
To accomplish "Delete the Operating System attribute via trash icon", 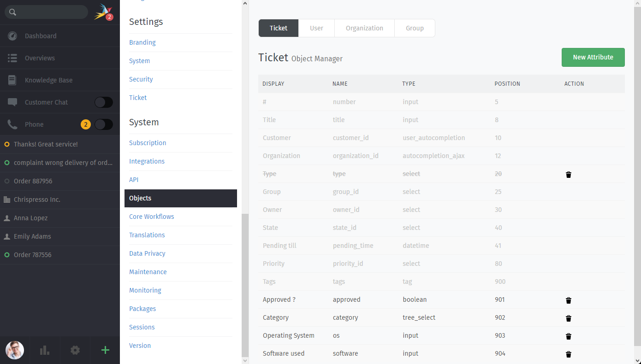I will coord(569,336).
